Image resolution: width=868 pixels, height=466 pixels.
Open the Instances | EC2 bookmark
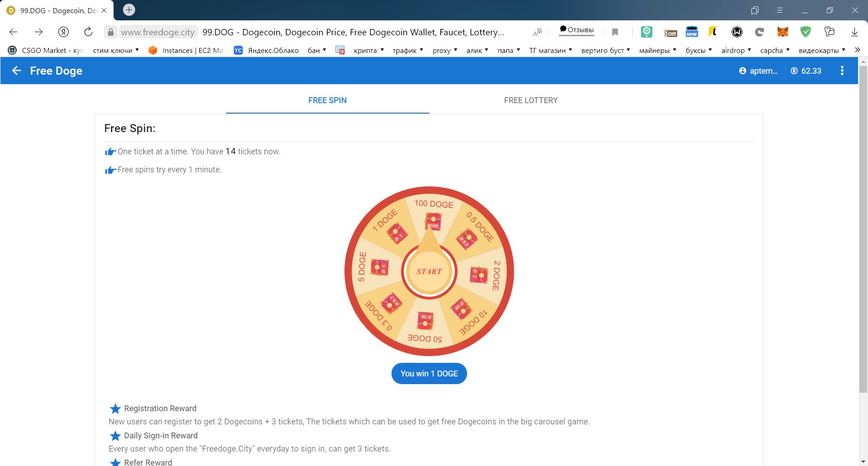tap(186, 50)
